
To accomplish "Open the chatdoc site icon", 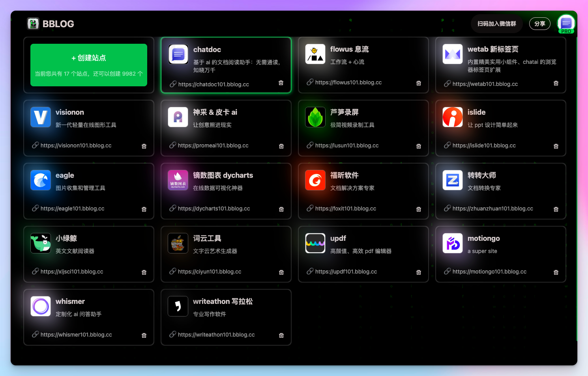I will 178,54.
